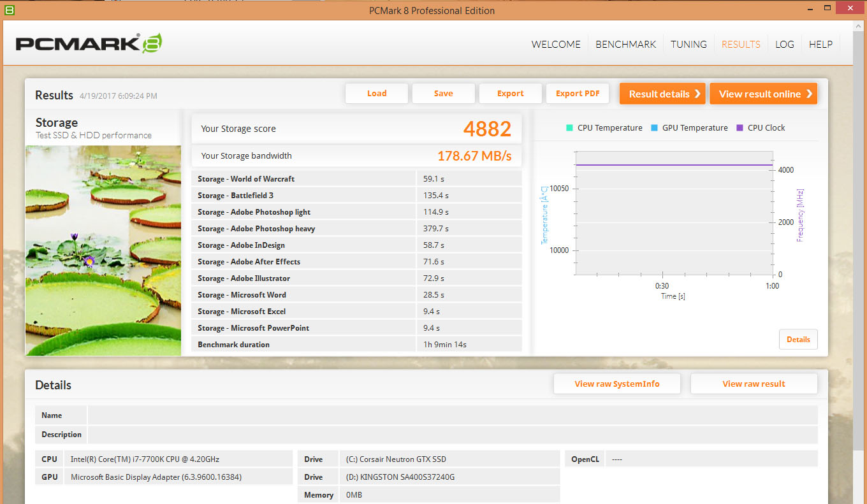
Task: Click the Export button
Action: click(511, 93)
